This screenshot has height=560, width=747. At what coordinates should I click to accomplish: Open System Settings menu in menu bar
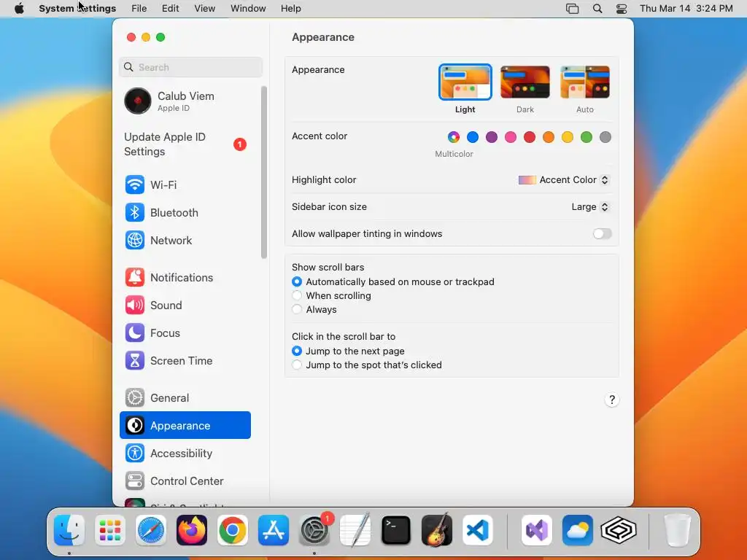click(x=77, y=9)
